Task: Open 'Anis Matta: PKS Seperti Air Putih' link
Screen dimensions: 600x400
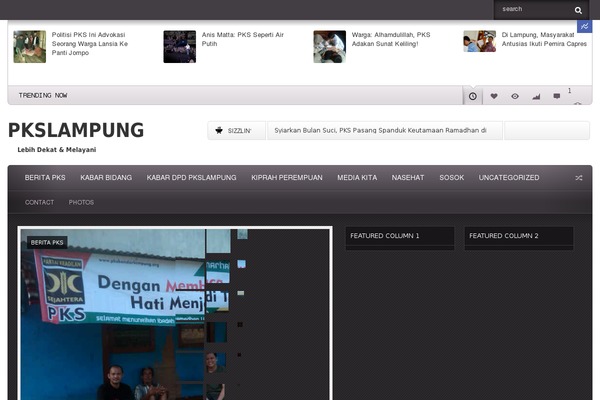Action: tap(243, 39)
